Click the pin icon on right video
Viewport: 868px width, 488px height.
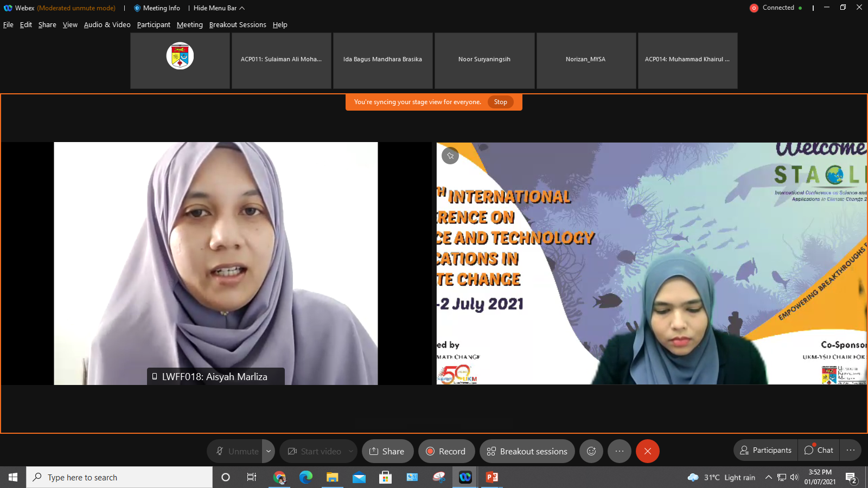(450, 156)
